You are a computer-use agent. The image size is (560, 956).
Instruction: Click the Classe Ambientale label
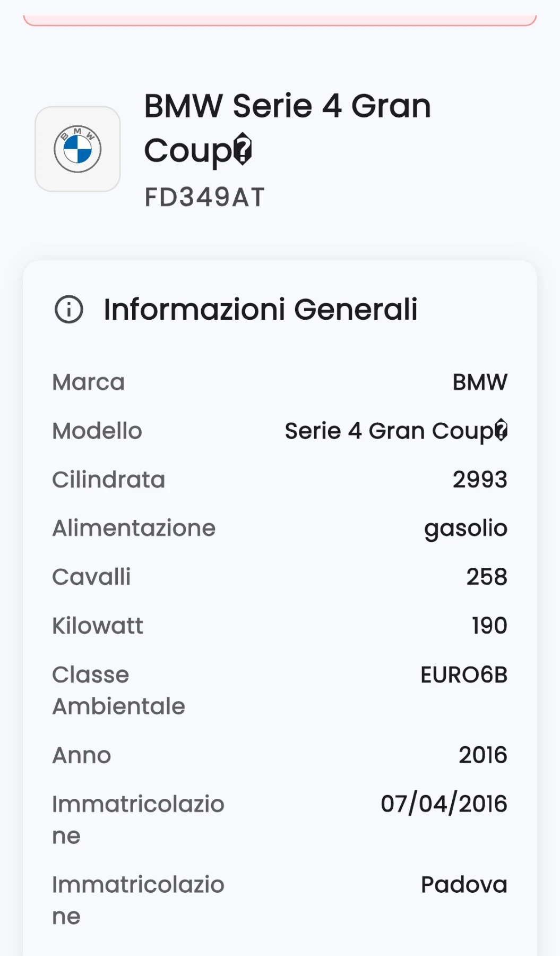coord(118,690)
